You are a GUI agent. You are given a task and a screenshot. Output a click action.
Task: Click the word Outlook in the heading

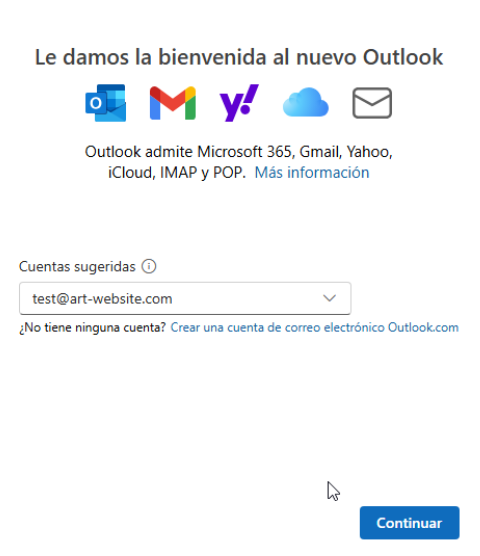pos(403,57)
